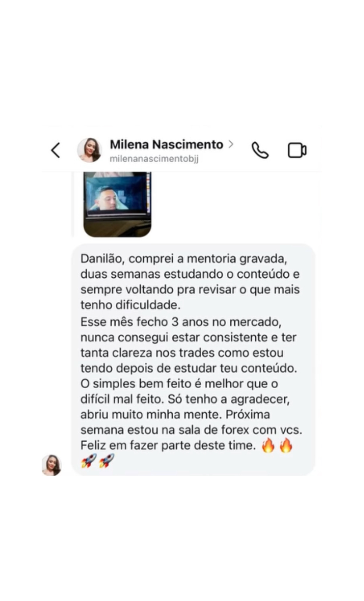The height and width of the screenshot is (601, 364).
Task: Tap the second fire emoji
Action: (286, 446)
